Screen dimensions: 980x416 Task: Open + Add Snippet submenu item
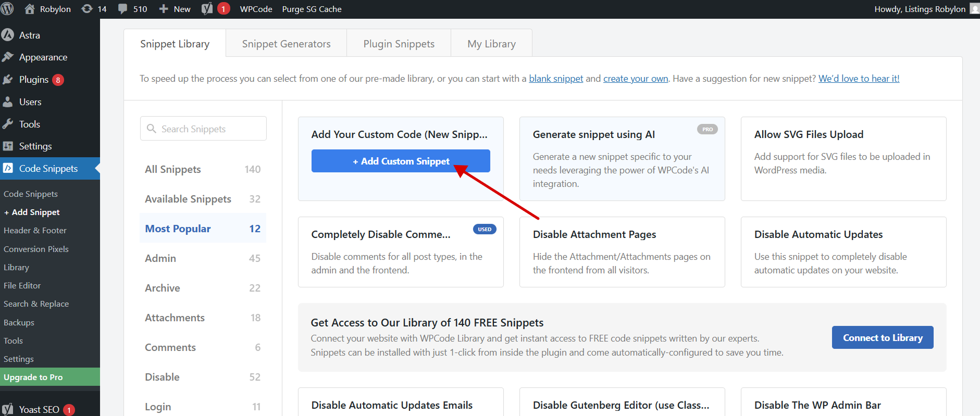(32, 212)
